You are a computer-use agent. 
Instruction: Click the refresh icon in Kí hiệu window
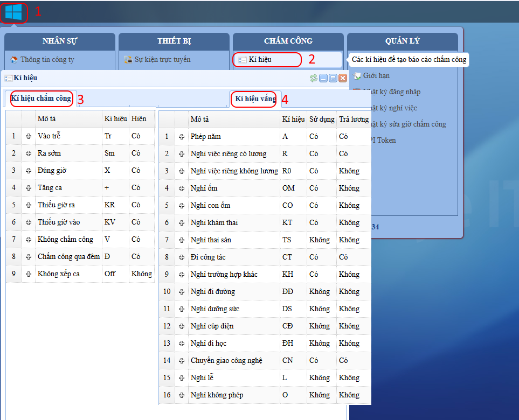(313, 78)
